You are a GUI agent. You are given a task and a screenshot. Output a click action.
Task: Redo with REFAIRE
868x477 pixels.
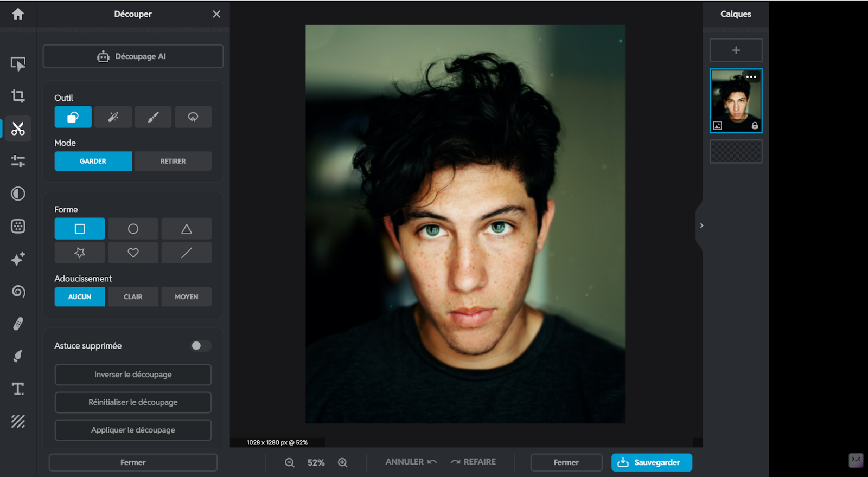tap(473, 462)
